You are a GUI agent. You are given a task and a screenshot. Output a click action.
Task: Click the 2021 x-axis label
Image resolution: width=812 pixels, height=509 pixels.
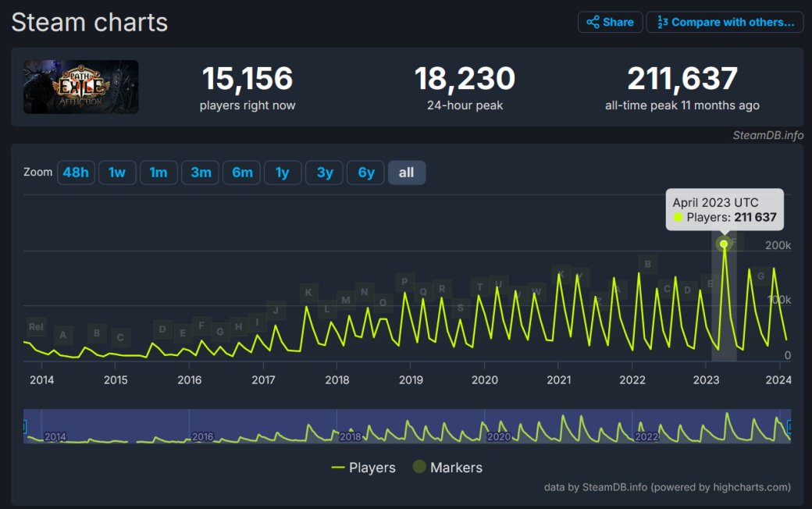click(x=559, y=380)
